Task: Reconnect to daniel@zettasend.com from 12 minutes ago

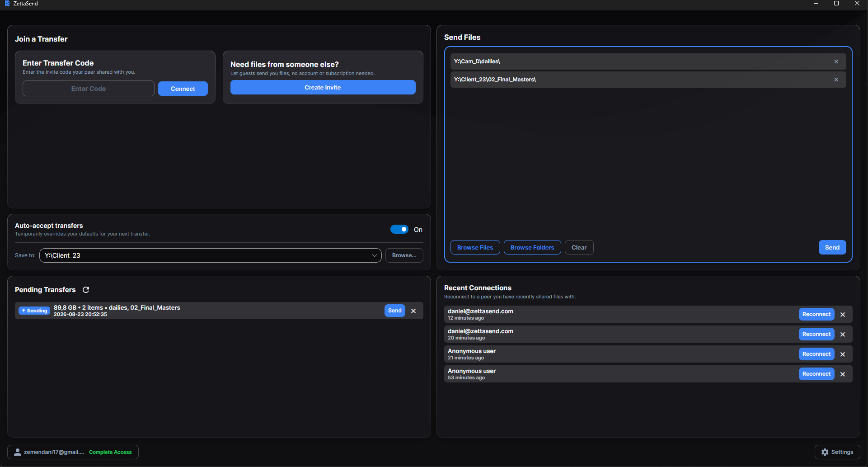Action: [x=816, y=314]
